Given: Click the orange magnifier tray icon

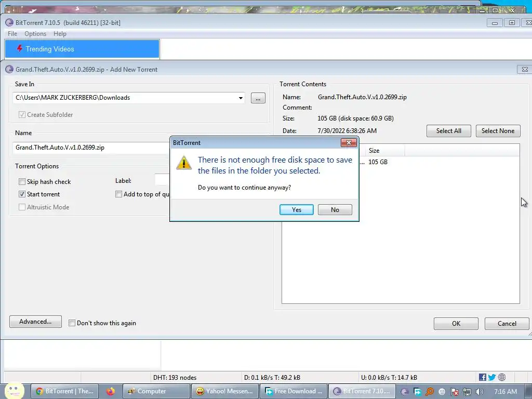Looking at the screenshot, I should tap(430, 392).
